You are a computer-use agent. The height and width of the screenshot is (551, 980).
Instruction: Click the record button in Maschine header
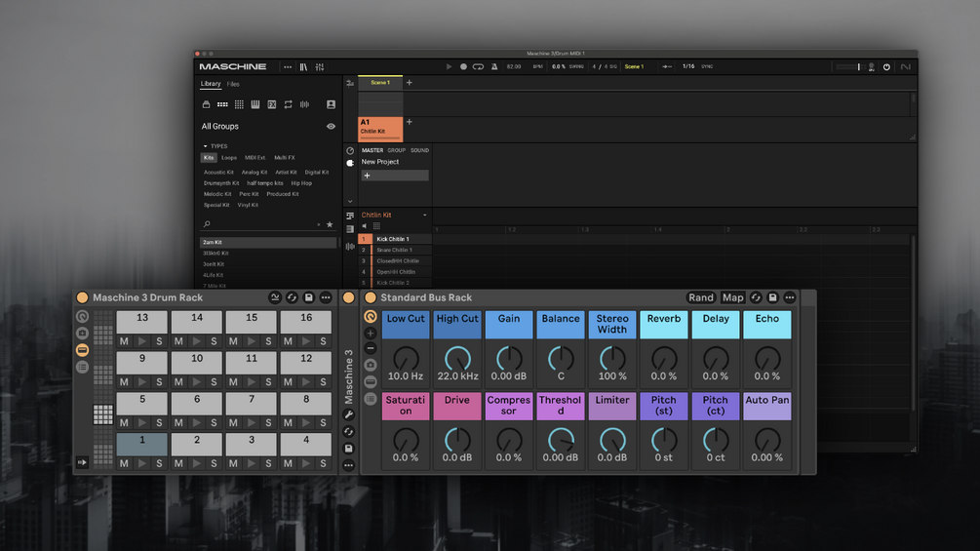coord(463,66)
